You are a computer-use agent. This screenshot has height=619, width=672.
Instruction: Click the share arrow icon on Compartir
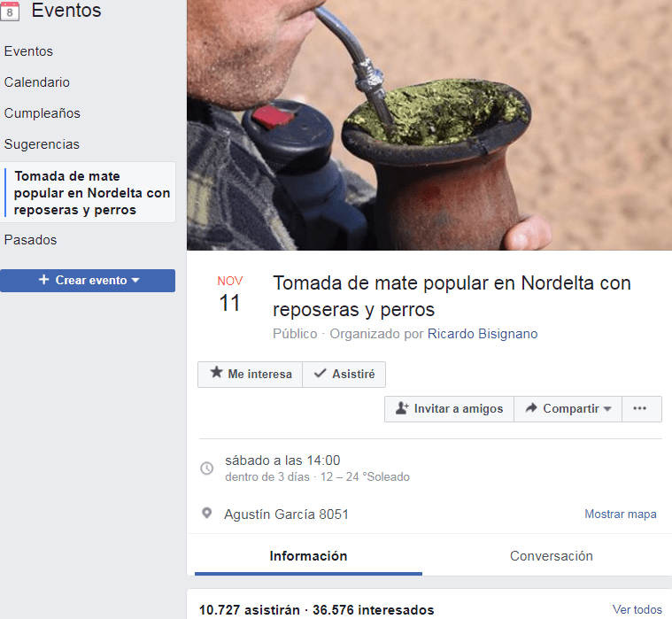[531, 407]
